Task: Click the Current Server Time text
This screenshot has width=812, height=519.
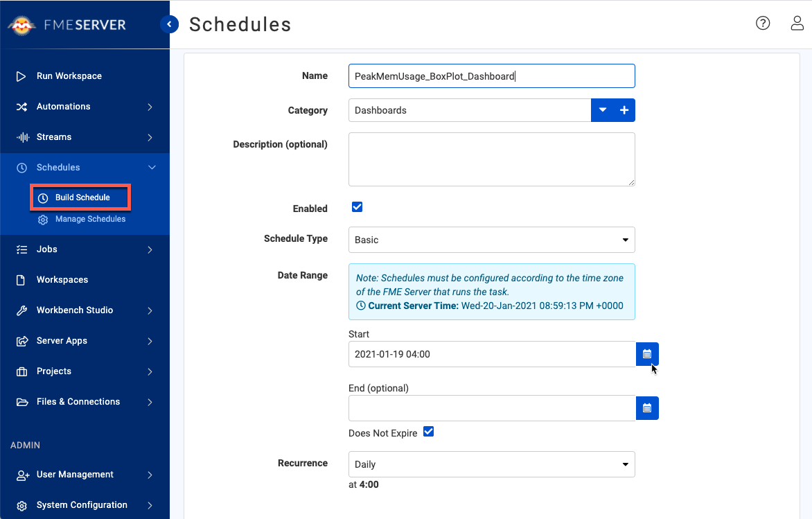Action: click(x=490, y=306)
